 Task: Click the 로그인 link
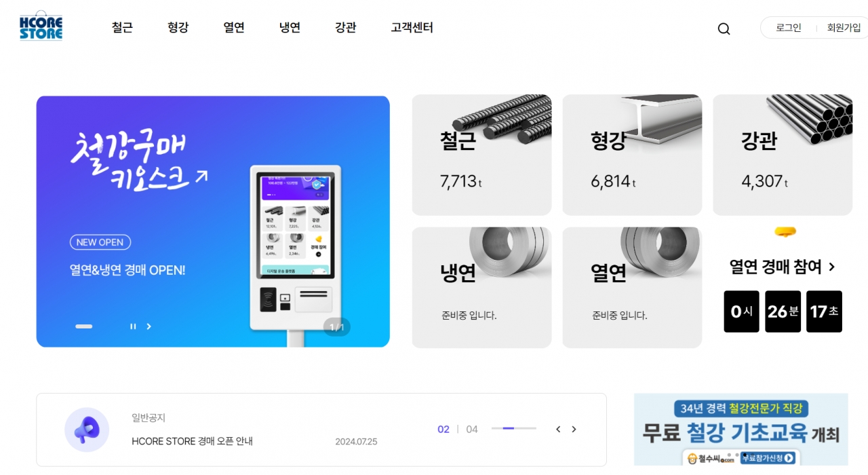[x=789, y=28]
